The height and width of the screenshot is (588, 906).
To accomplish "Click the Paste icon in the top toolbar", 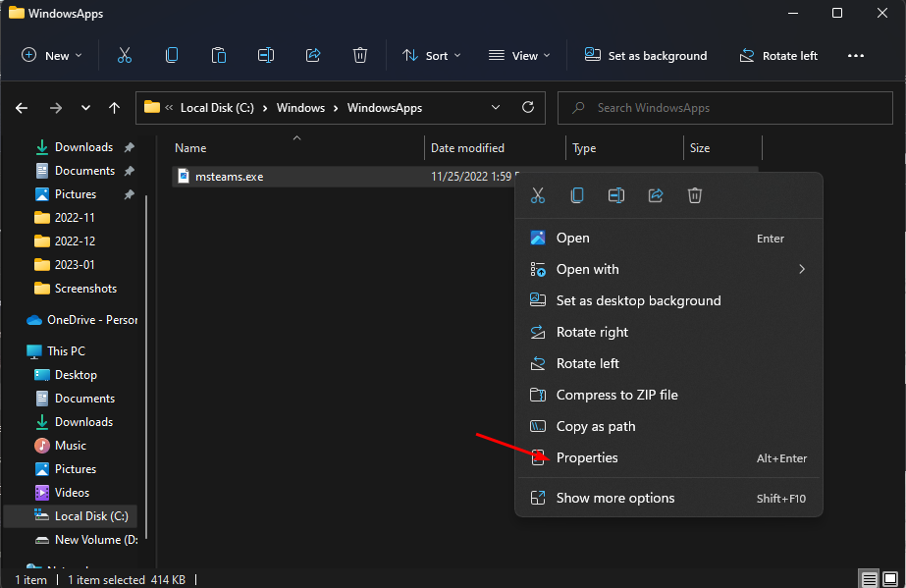I will click(219, 55).
